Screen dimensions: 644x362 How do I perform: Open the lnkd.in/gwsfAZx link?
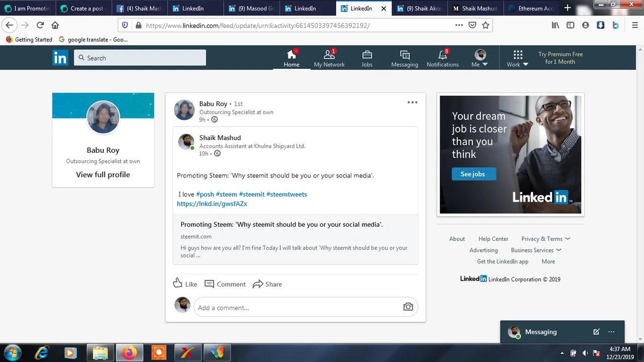[212, 204]
